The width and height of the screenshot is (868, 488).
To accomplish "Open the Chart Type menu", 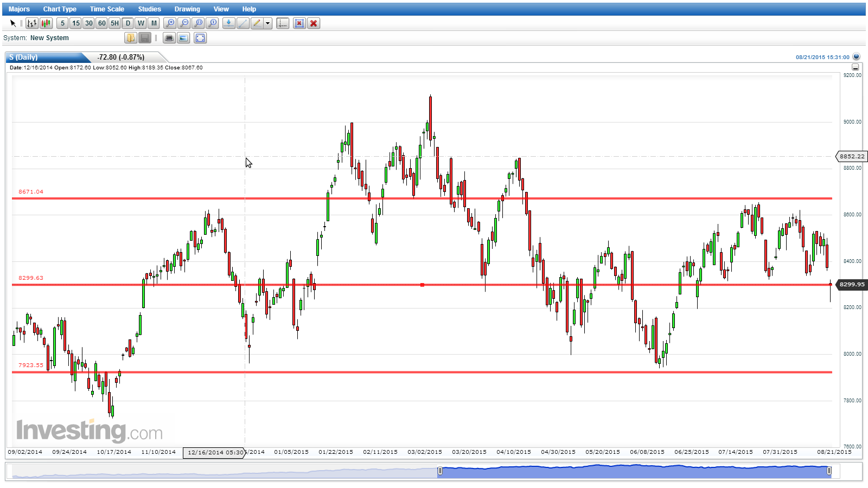I will [60, 9].
